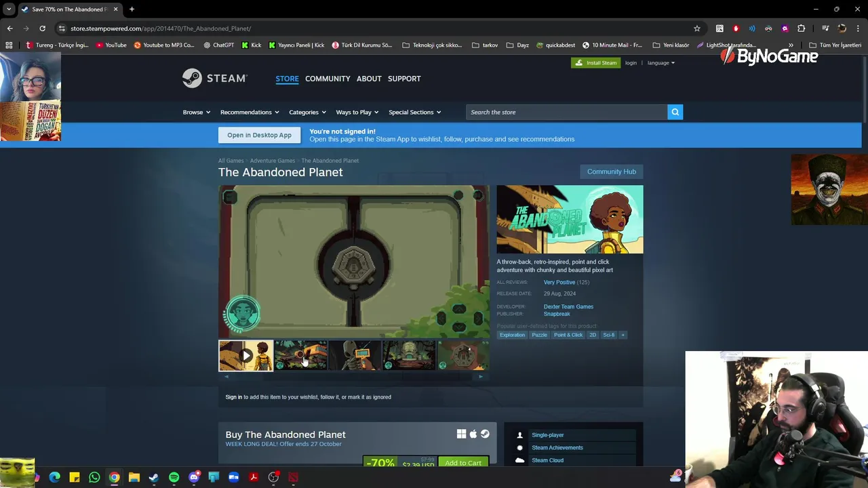Open the new tab plus button
This screenshot has width=868, height=488.
(132, 9)
